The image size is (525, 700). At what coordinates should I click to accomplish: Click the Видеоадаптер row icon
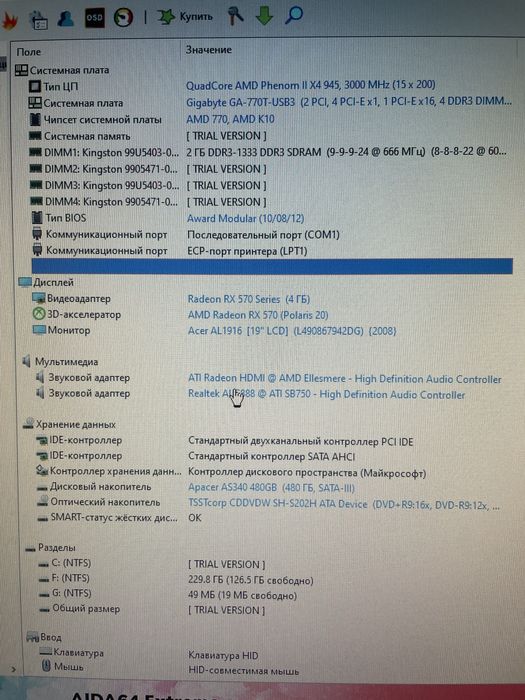tap(39, 298)
